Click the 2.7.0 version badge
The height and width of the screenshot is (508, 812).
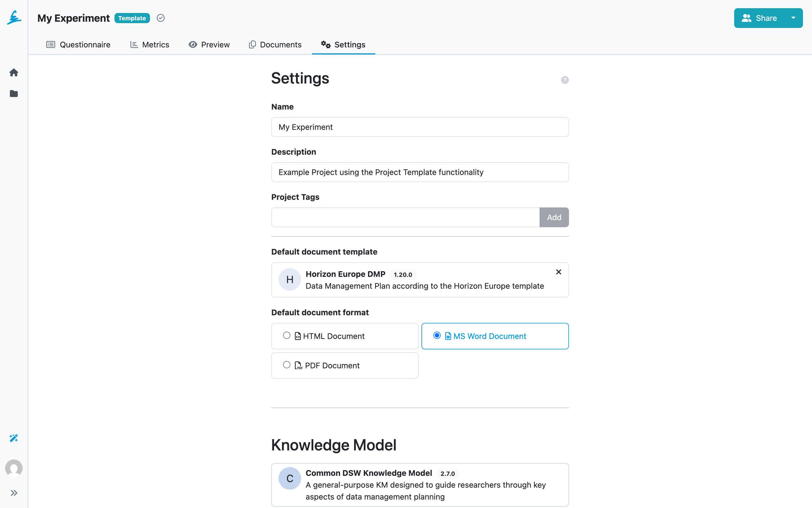point(448,473)
